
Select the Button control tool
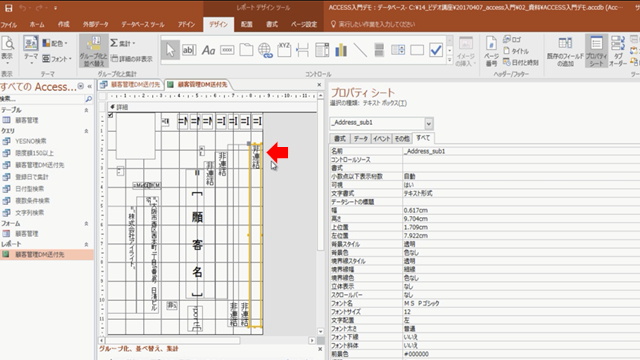(227, 50)
